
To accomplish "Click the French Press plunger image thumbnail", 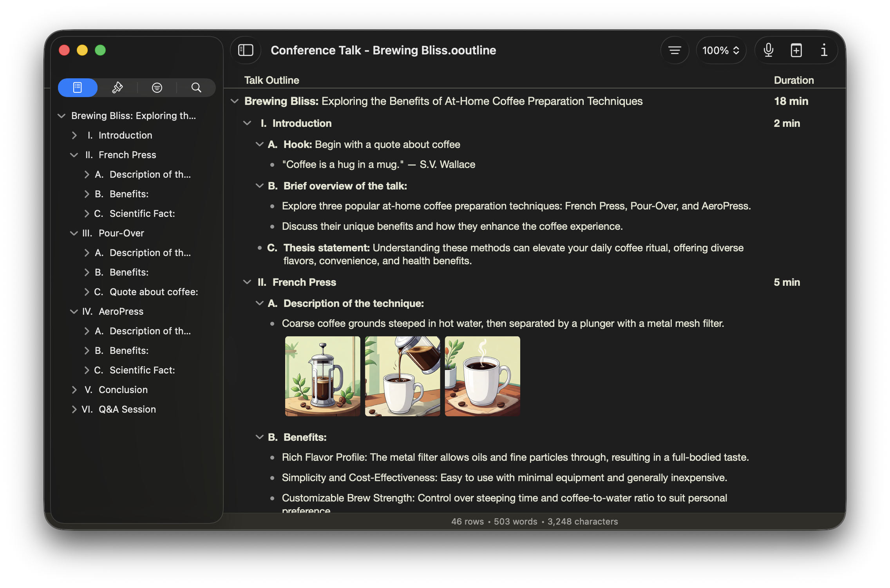I will tap(323, 376).
